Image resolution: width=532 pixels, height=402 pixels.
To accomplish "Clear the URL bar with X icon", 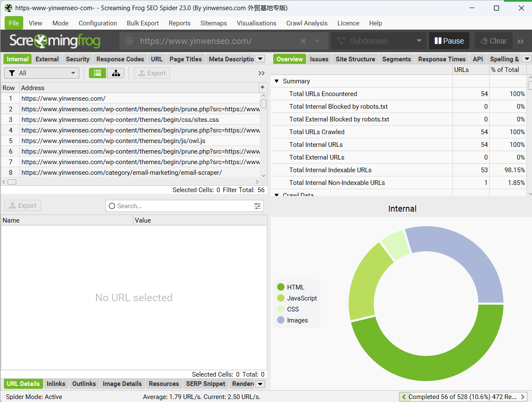I will tap(303, 41).
